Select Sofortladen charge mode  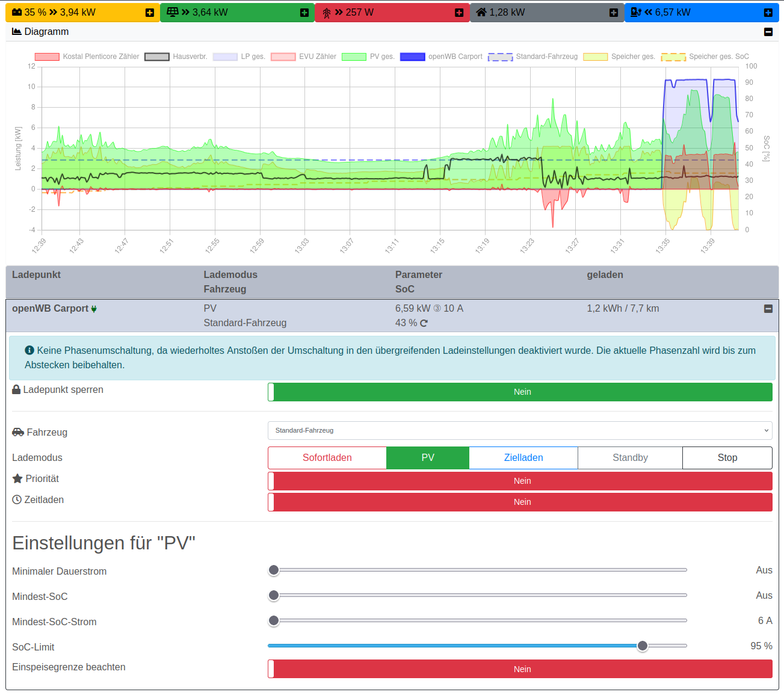(327, 458)
